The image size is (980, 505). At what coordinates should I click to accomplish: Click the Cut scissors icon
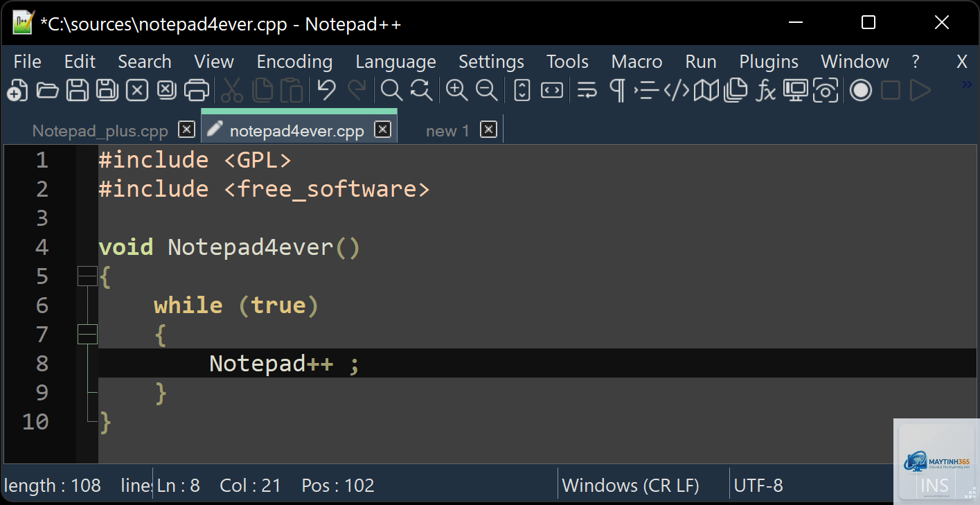[232, 90]
